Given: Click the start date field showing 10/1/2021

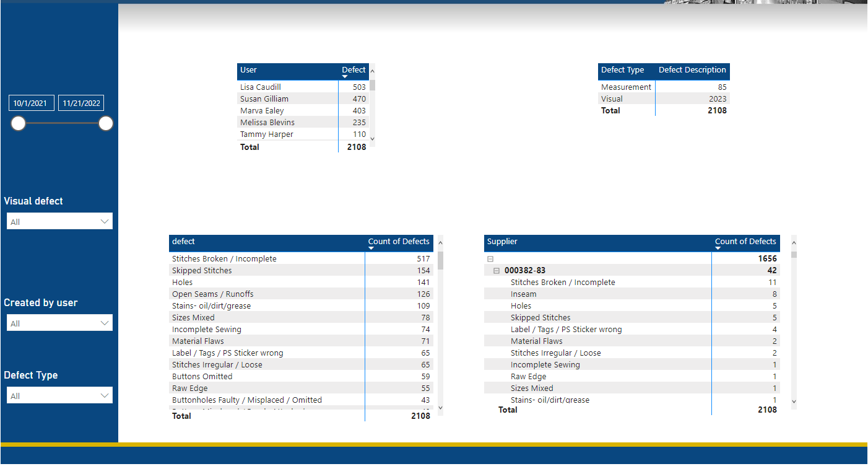Looking at the screenshot, I should [31, 103].
